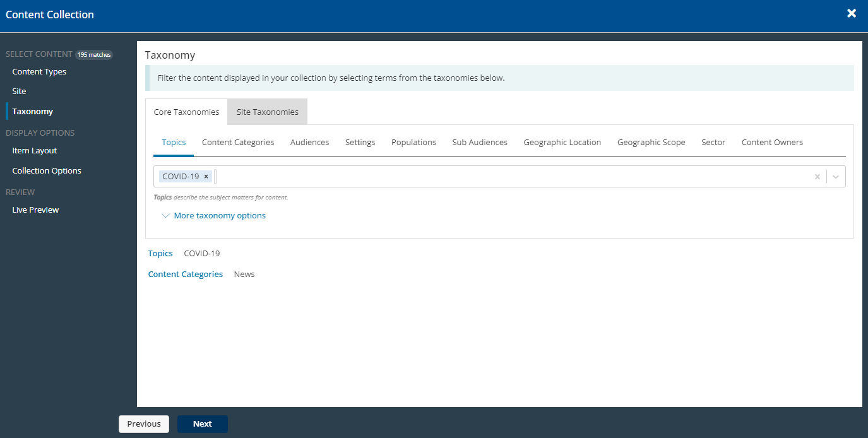The image size is (868, 438).
Task: Click the Previous button
Action: point(144,424)
